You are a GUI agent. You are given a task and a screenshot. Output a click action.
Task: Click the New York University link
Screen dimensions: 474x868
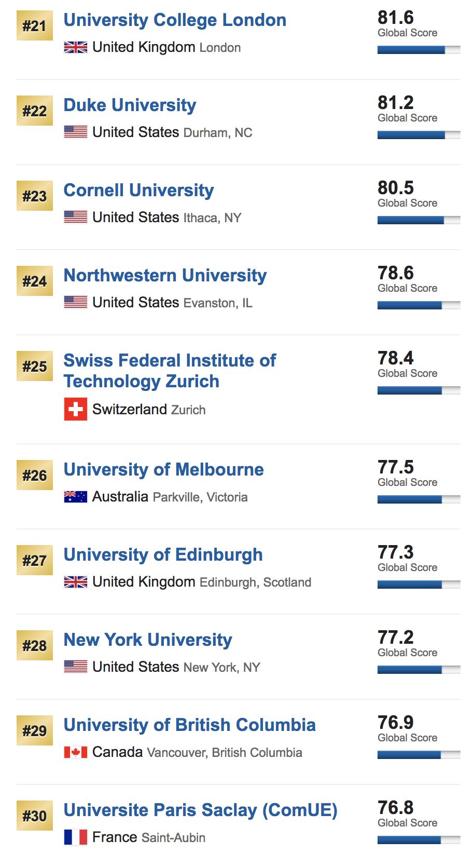148,640
